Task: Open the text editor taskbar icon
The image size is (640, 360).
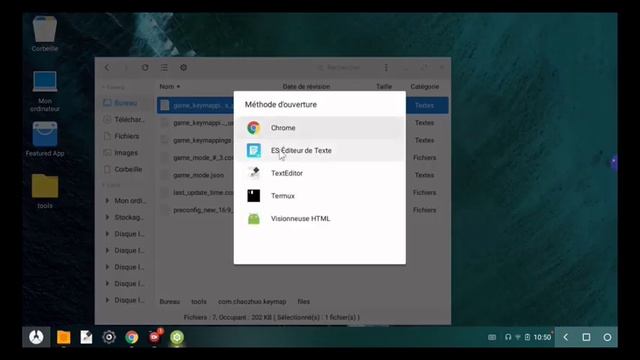Action: pos(86,337)
